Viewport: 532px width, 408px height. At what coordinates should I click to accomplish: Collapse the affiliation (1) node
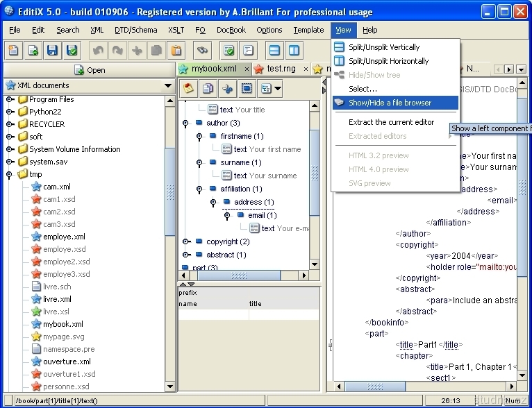[199, 189]
